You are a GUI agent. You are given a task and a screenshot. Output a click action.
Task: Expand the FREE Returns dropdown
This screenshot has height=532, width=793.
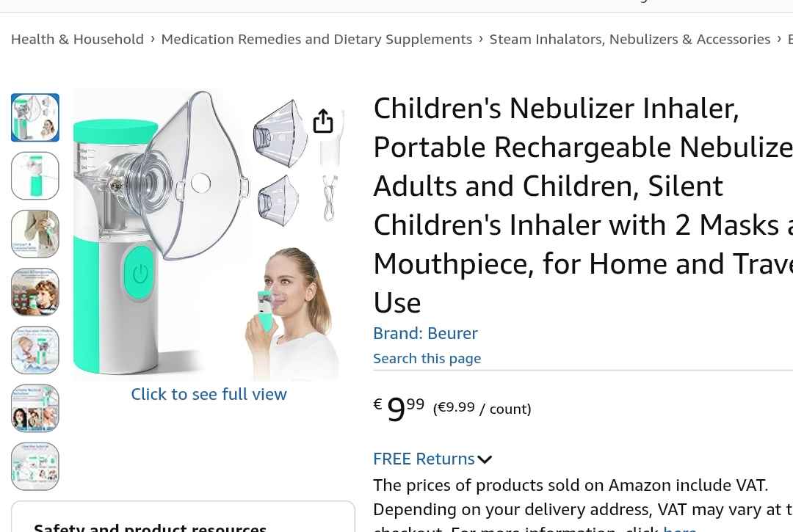[x=424, y=459]
